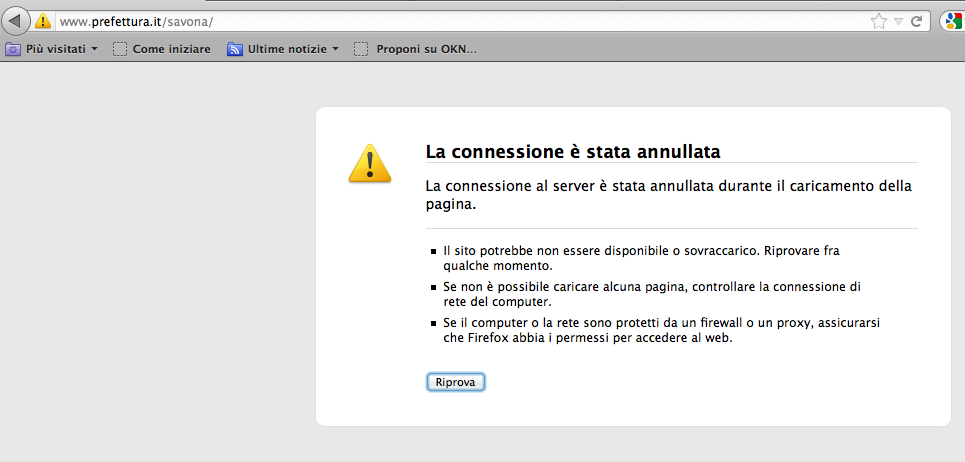Click the Più visitati folder icon
This screenshot has height=462, width=965.
[13, 49]
